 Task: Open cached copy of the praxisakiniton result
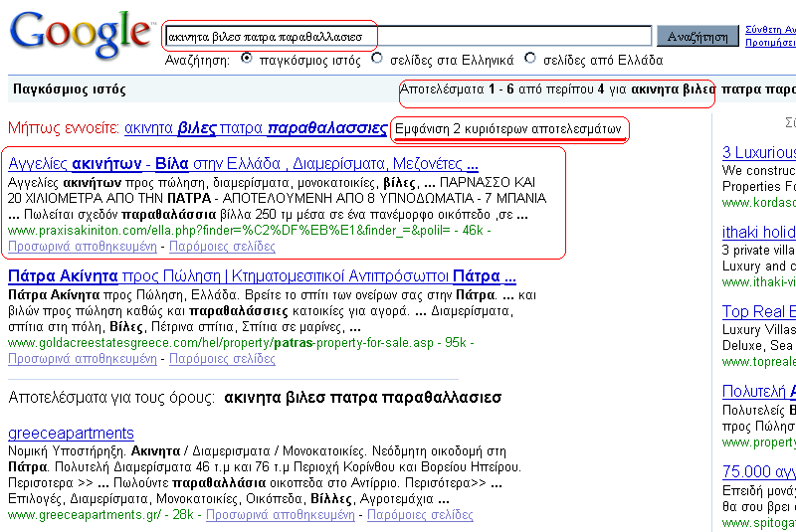point(84,246)
